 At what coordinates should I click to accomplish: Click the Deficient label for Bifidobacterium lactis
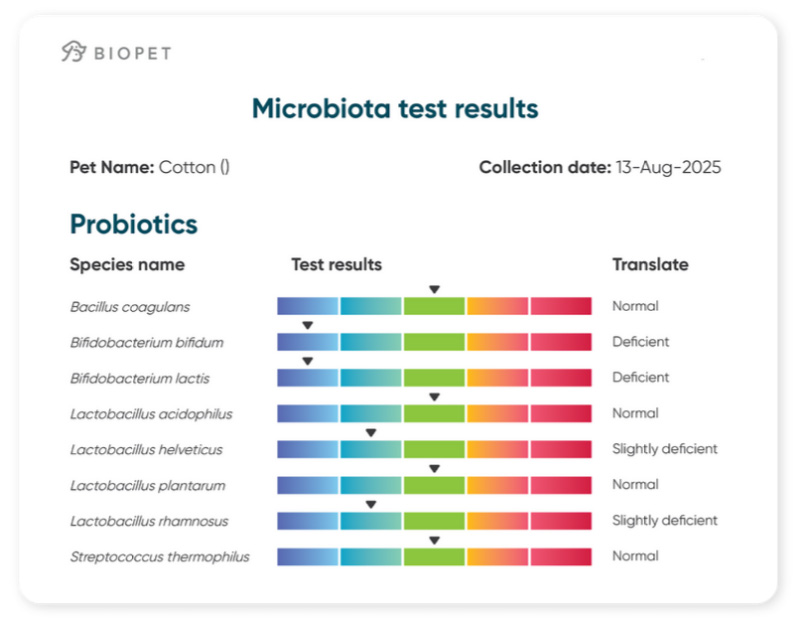pos(641,378)
